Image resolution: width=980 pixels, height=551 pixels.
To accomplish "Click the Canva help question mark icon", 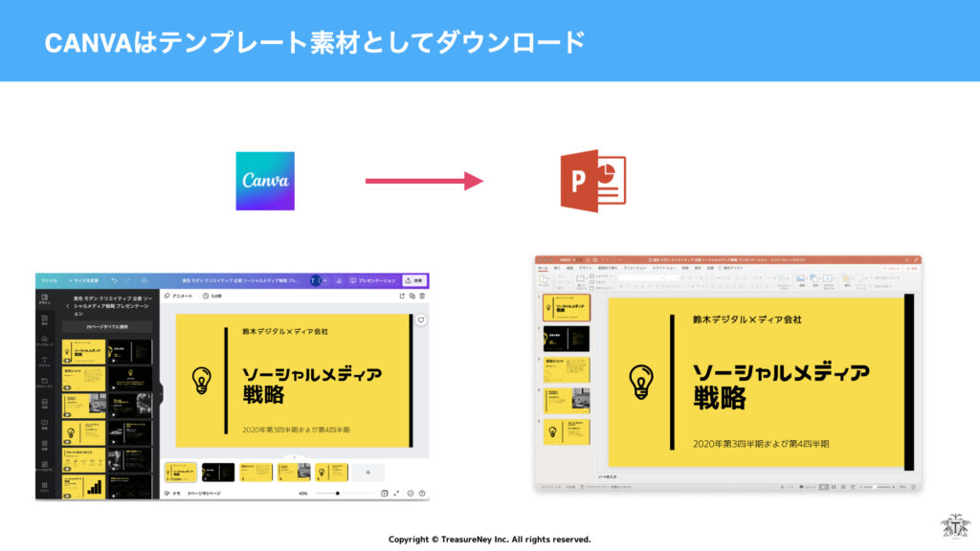I will point(422,494).
